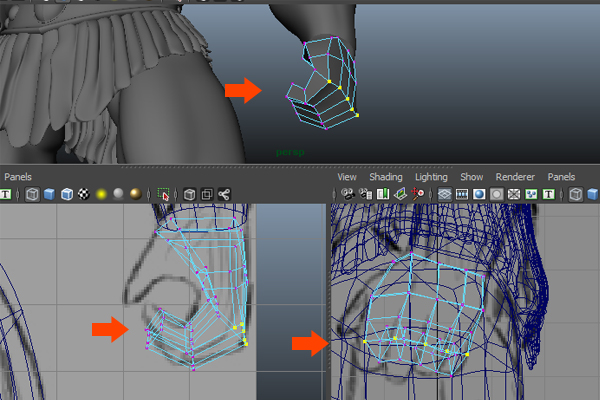This screenshot has width=600, height=400.
Task: Collapse toolbar section via grip before left Wireframe icon
Action: [x=18, y=194]
